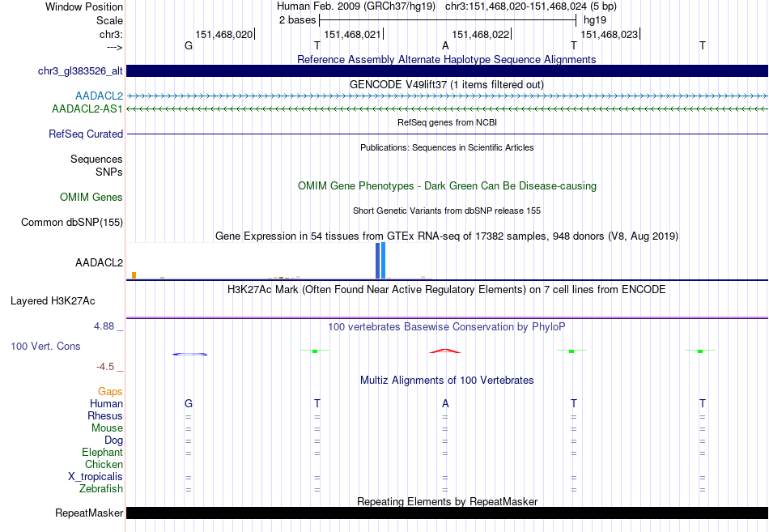Click the Gaps row label
The width and height of the screenshot is (769, 532).
point(110,392)
